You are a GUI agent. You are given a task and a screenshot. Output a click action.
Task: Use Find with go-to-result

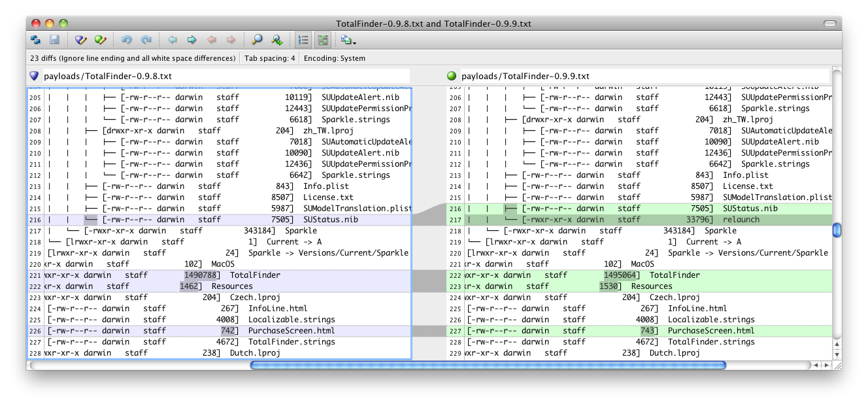(x=276, y=39)
